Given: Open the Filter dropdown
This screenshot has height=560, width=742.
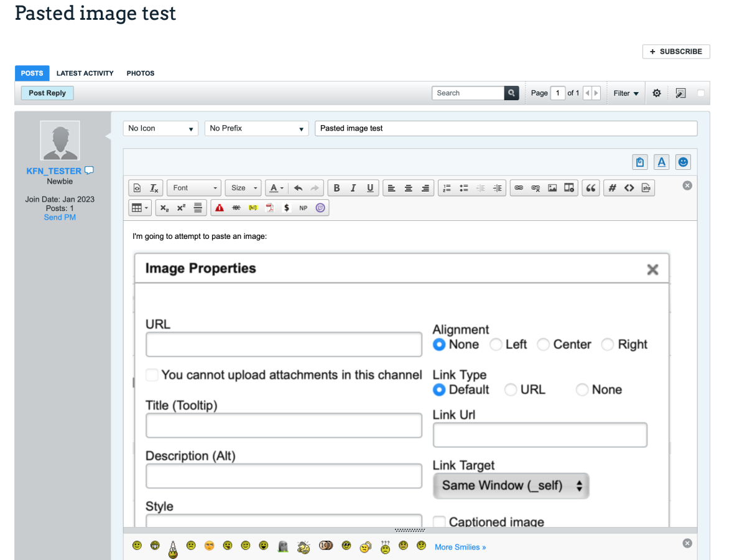Looking at the screenshot, I should point(626,93).
